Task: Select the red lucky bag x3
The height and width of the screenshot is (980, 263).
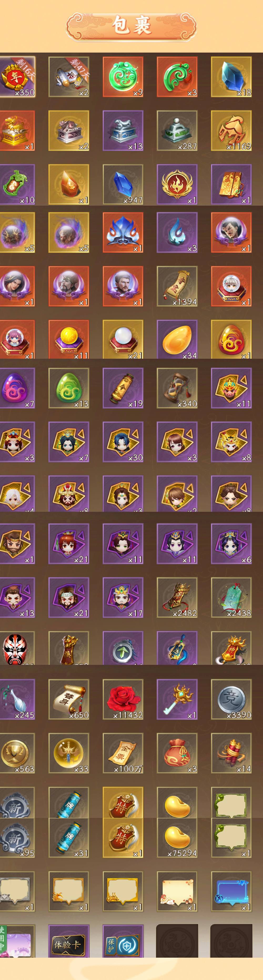Action: pos(177,753)
